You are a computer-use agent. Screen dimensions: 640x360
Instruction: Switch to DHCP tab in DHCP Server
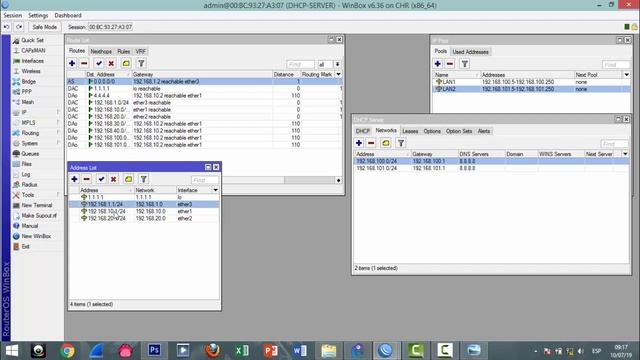click(x=362, y=131)
